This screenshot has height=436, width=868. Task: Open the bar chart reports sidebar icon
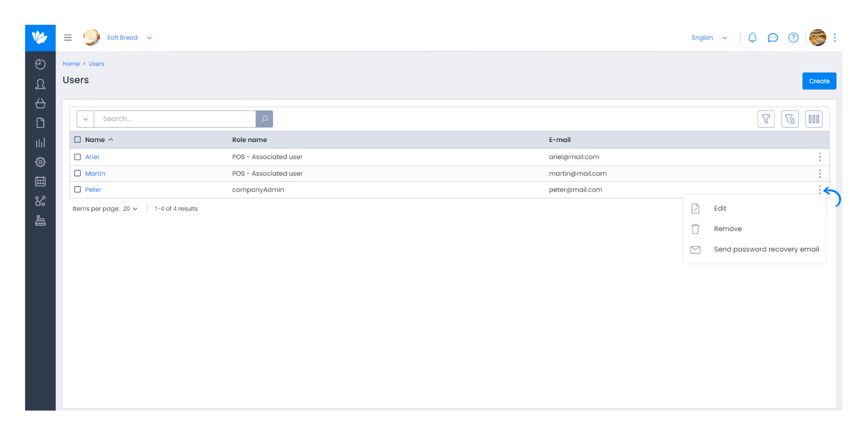pos(40,142)
